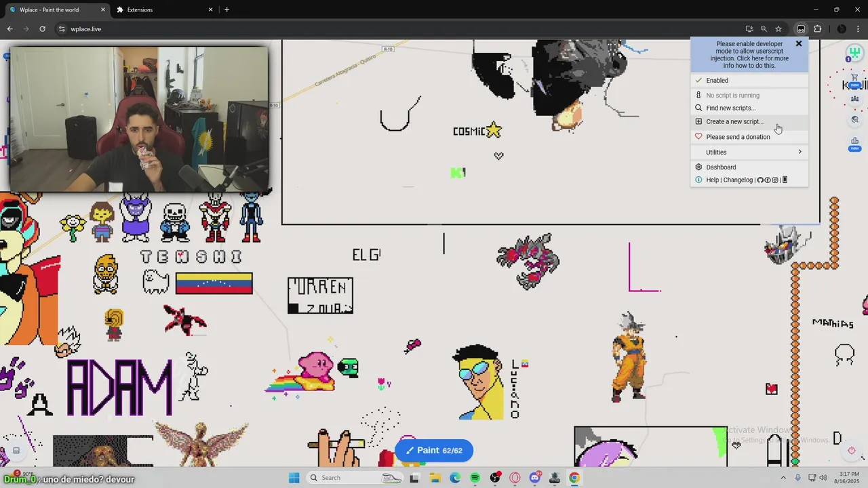This screenshot has height=488, width=868.
Task: Open Discord from the taskbar
Action: 535,478
